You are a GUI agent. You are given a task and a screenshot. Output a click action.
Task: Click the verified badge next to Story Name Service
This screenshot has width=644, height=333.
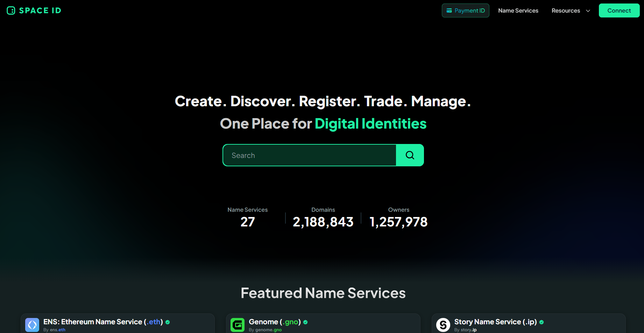[541, 322]
